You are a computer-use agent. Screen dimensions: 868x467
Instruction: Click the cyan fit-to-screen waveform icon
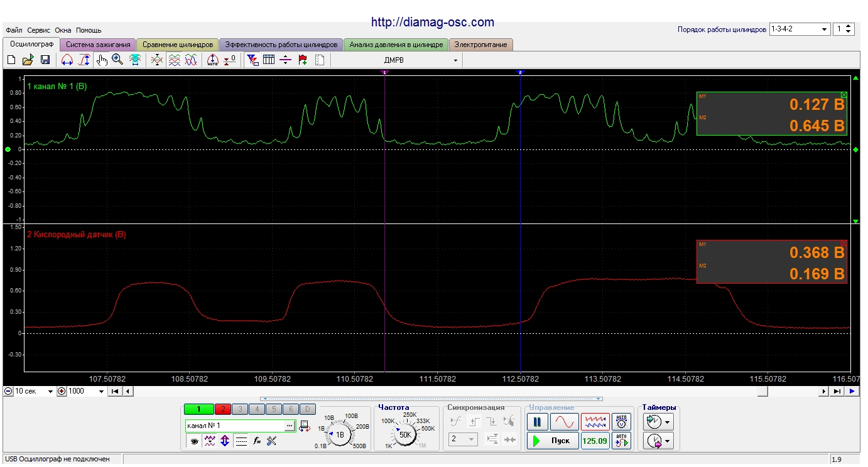[135, 60]
